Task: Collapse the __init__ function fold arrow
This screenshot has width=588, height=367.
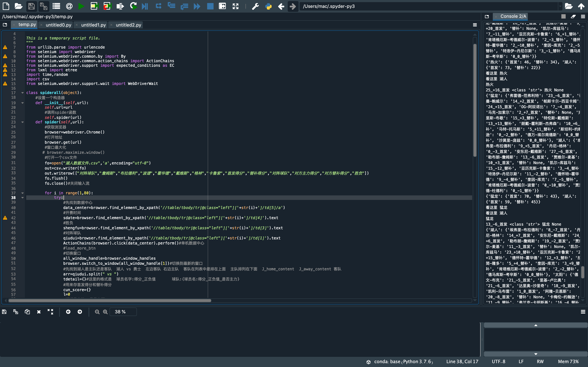Action: 22,103
